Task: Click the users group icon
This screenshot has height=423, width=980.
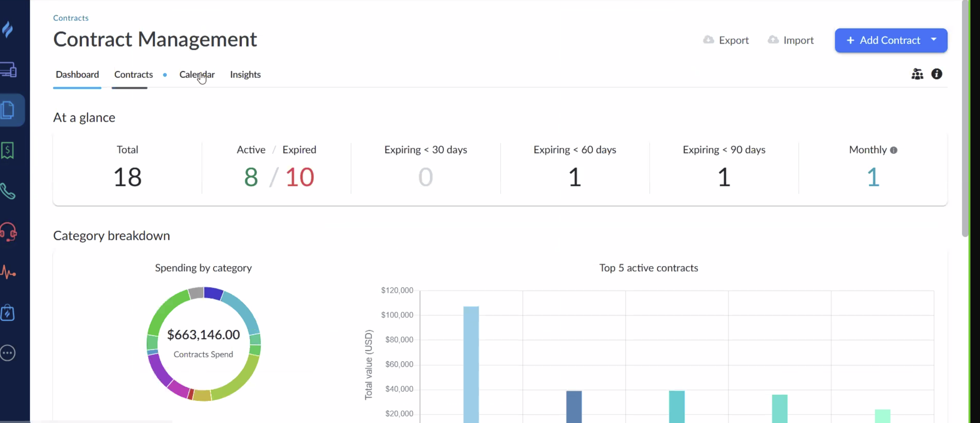Action: point(917,74)
